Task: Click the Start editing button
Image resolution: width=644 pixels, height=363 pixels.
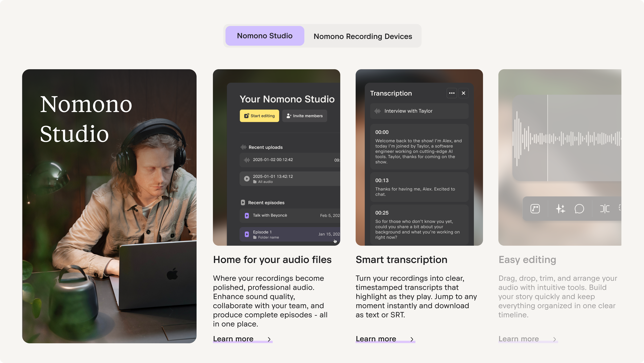Action: click(259, 116)
